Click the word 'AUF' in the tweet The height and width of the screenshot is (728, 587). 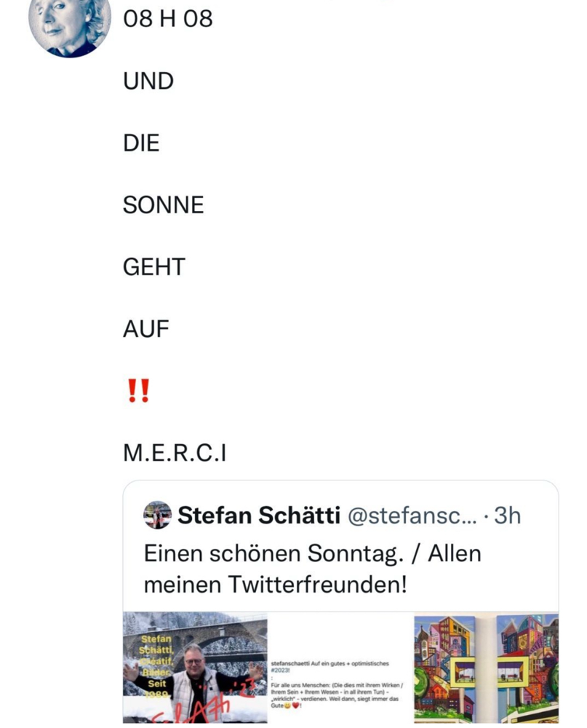pyautogui.click(x=145, y=328)
